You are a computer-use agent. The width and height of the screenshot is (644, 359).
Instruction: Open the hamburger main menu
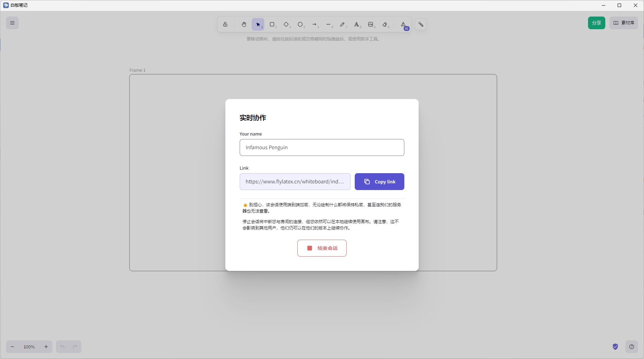tap(12, 23)
